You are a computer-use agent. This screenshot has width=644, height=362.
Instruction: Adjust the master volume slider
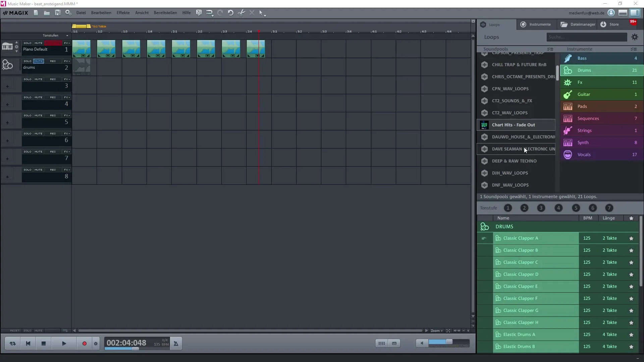[449, 342]
